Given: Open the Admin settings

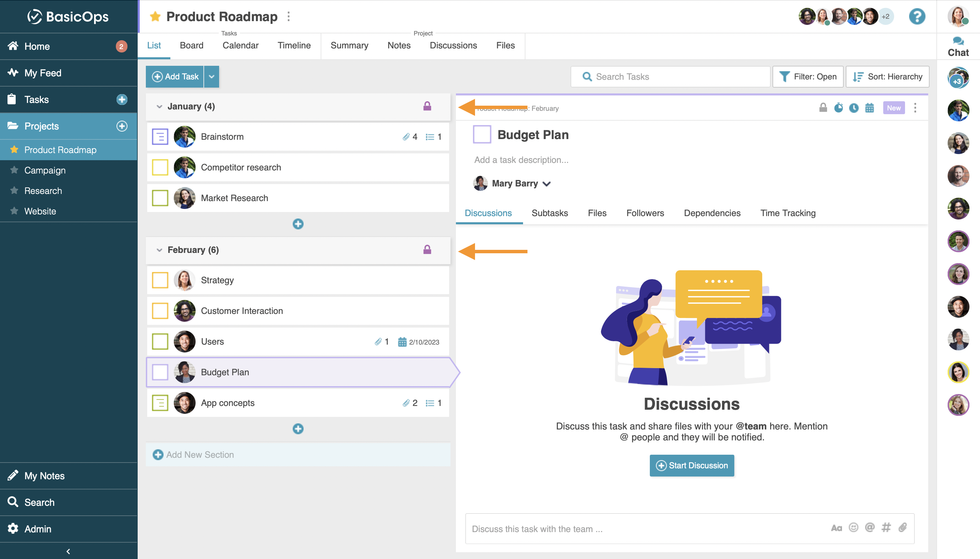Looking at the screenshot, I should click(x=68, y=529).
